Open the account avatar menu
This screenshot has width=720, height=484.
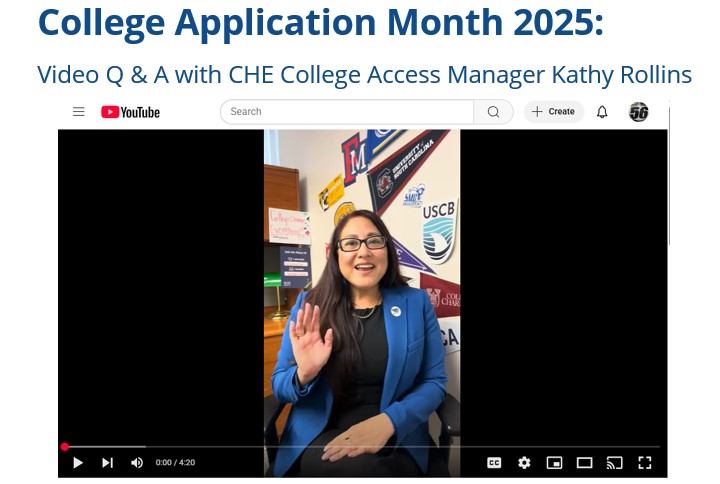click(638, 112)
